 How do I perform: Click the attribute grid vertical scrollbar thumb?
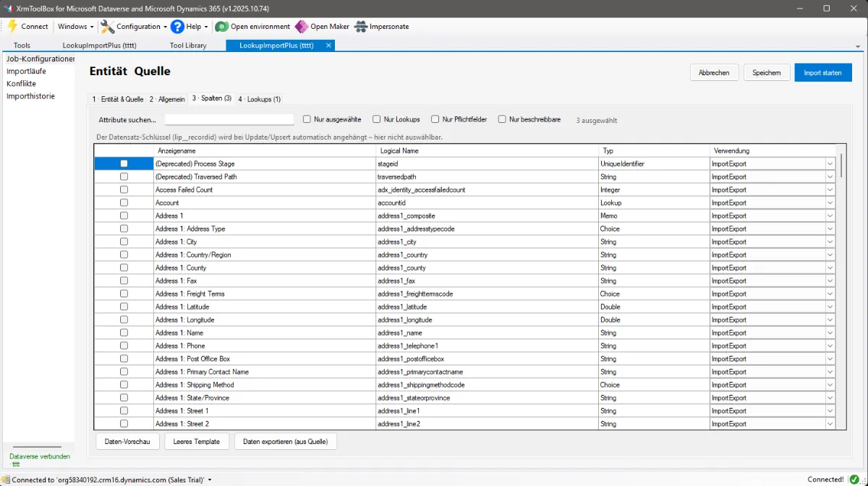coord(841,165)
